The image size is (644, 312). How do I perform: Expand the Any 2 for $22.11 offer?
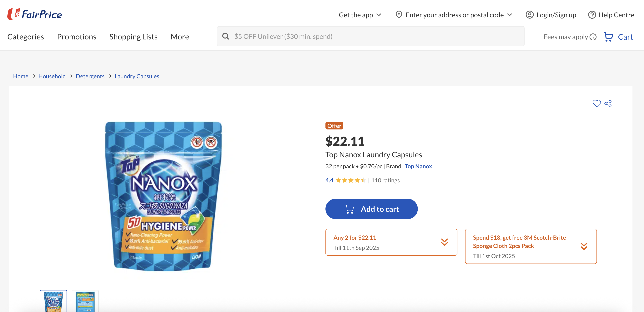pos(444,242)
